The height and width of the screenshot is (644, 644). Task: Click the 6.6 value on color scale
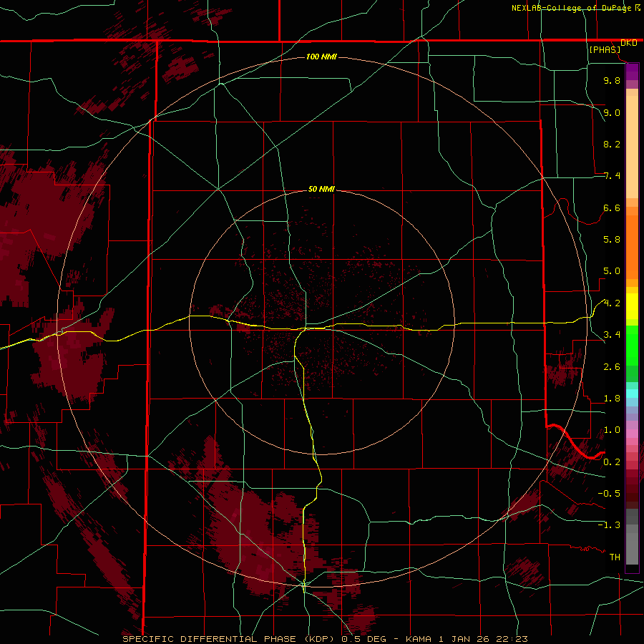(612, 208)
